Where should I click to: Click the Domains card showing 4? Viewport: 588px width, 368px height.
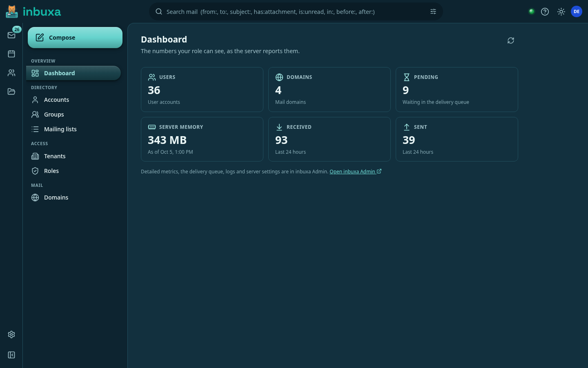point(330,90)
